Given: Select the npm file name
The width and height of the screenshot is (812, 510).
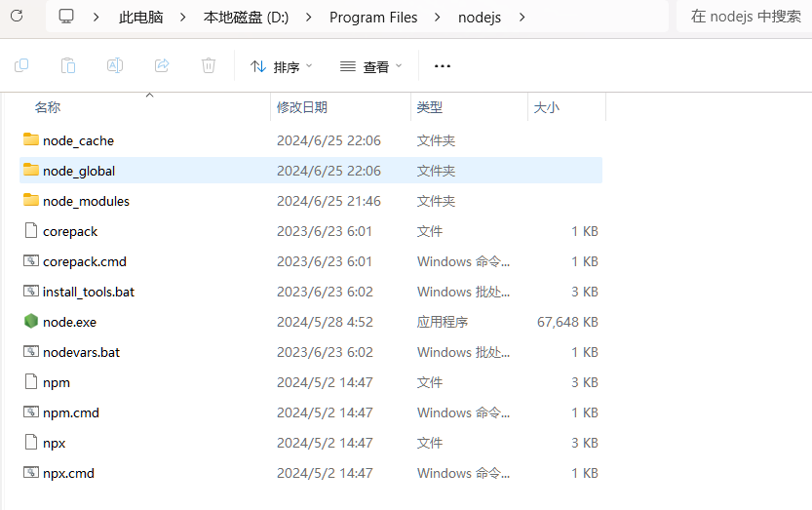Looking at the screenshot, I should [x=57, y=382].
